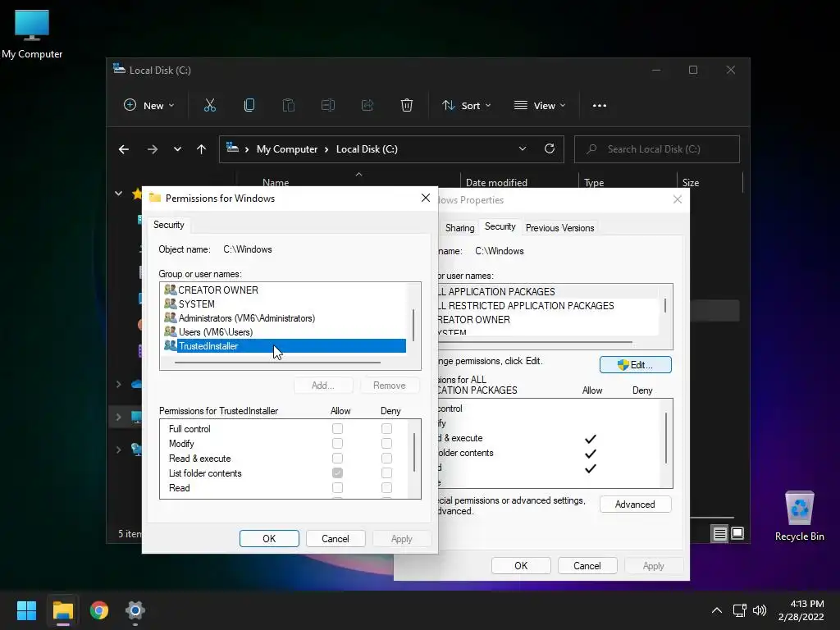This screenshot has height=630, width=840.
Task: Click horizontal scrollbar under group names list
Action: pyautogui.click(x=277, y=363)
